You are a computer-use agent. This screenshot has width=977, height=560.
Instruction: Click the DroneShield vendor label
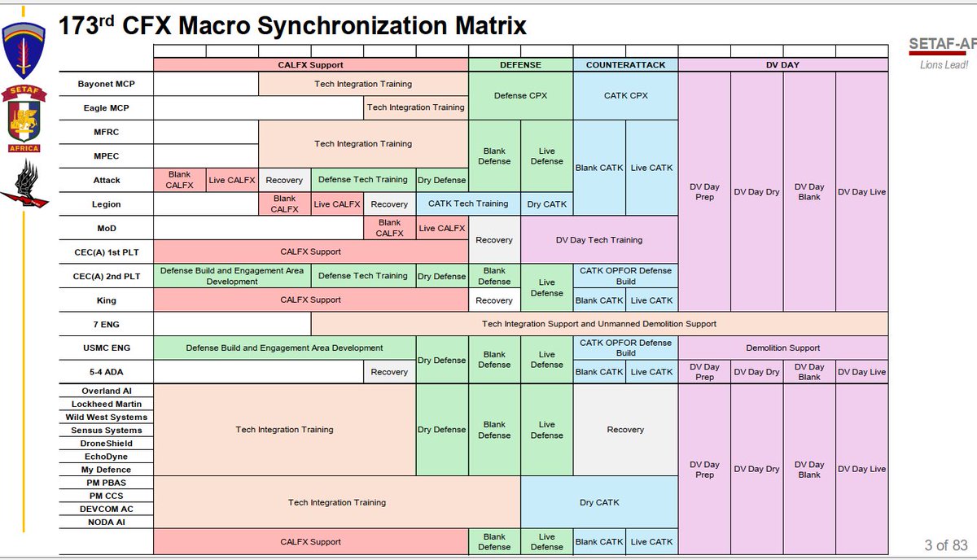[x=106, y=443]
